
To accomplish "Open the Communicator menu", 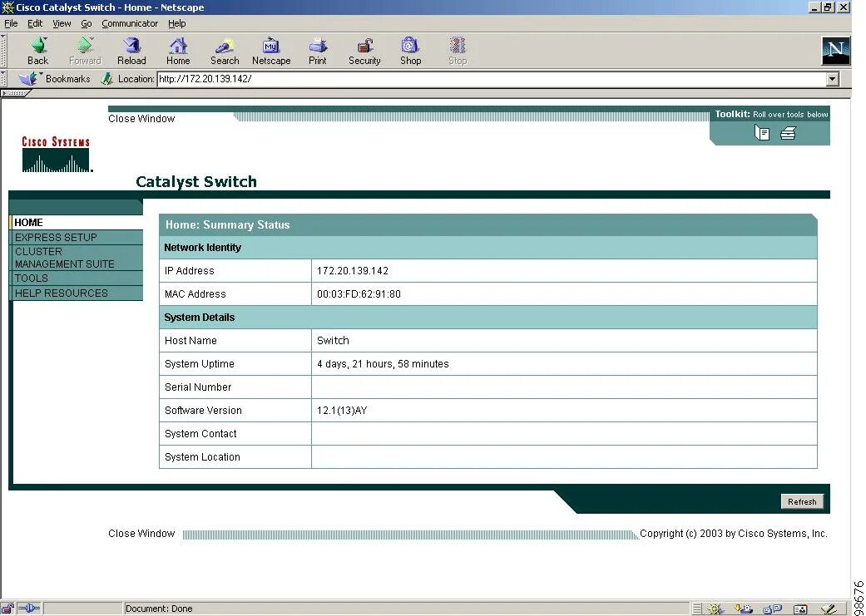I will click(130, 23).
